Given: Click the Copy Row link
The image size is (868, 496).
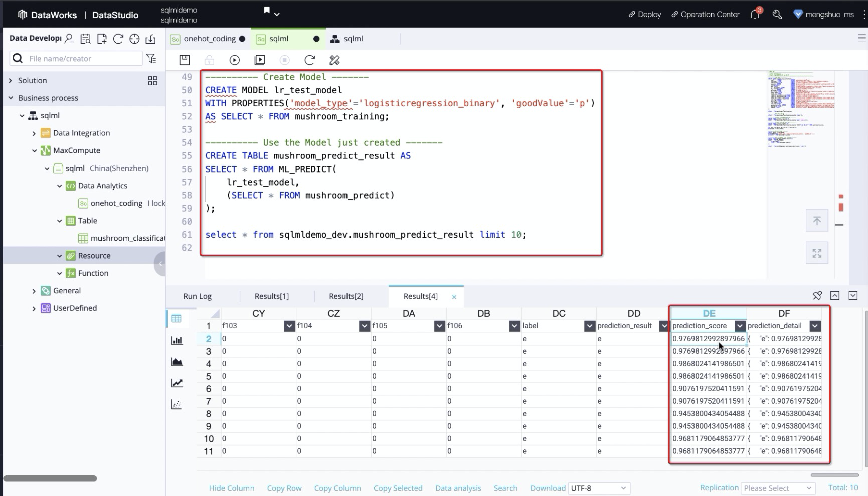Looking at the screenshot, I should [284, 488].
